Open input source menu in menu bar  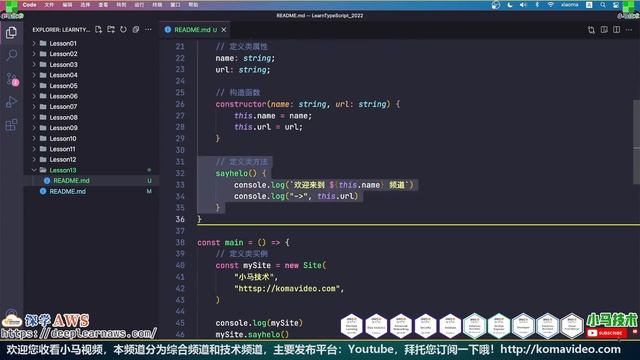pyautogui.click(x=589, y=5)
